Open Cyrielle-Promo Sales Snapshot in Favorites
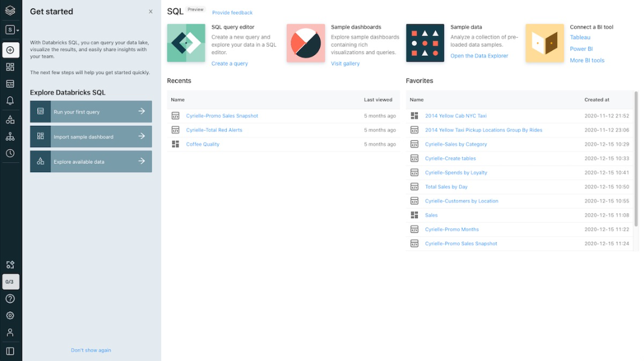The image size is (644, 361). [x=461, y=244]
